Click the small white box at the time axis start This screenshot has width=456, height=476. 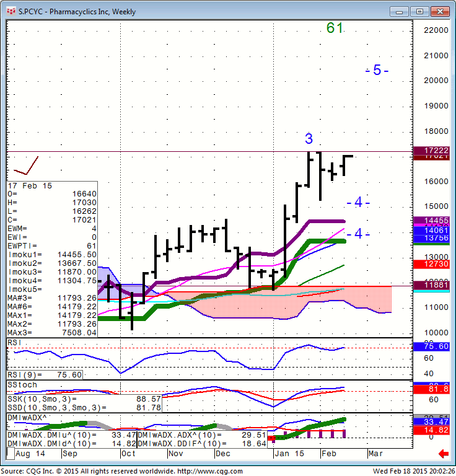pyautogui.click(x=11, y=454)
